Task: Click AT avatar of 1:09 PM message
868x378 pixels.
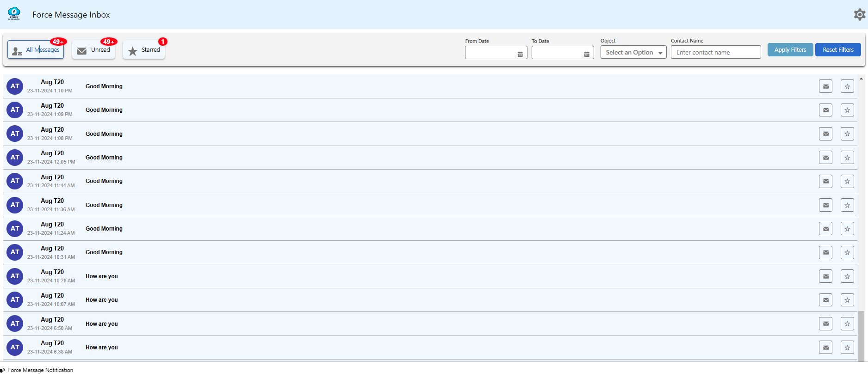Action: (15, 110)
